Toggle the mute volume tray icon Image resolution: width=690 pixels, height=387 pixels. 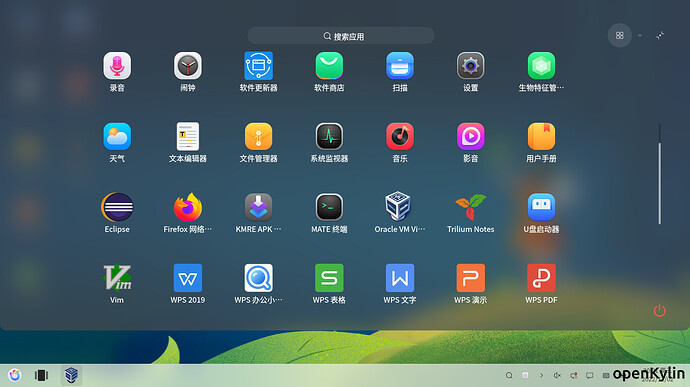click(557, 375)
